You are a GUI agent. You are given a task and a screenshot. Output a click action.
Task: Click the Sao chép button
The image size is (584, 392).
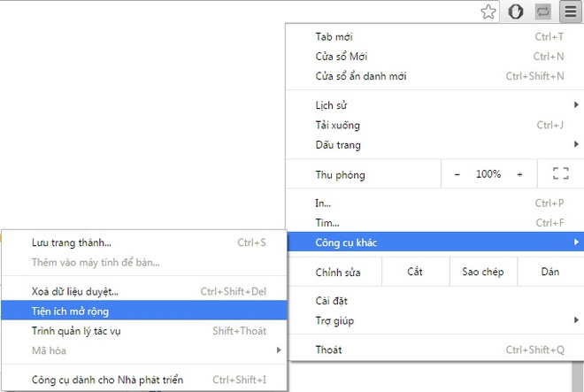click(x=482, y=272)
